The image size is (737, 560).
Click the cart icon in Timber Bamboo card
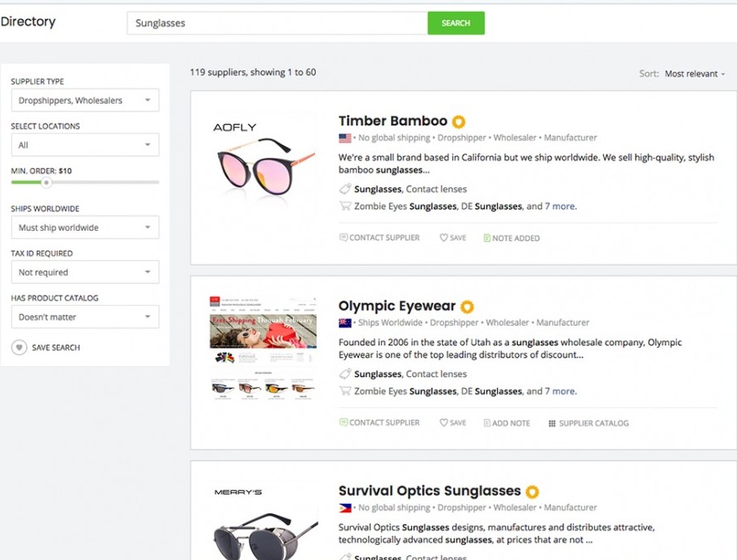(x=345, y=206)
